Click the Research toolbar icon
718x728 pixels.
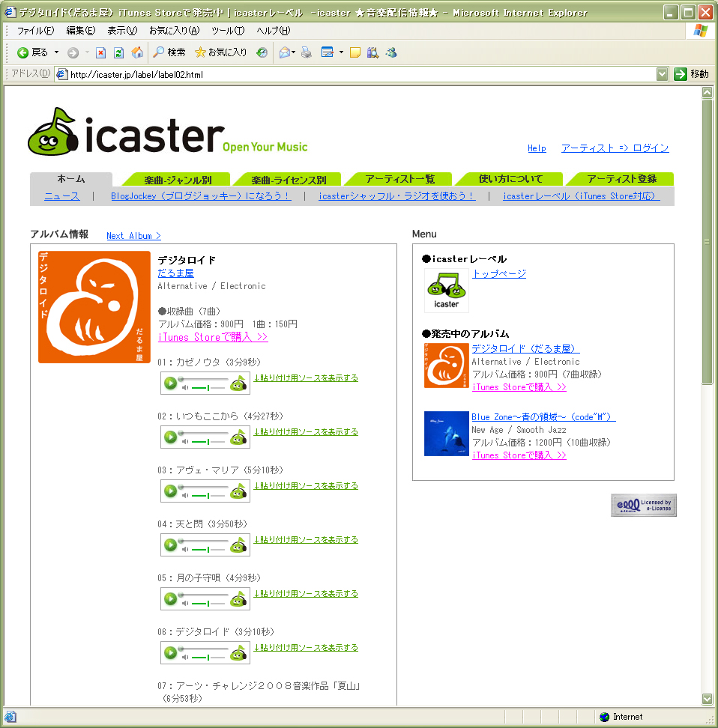pos(372,53)
